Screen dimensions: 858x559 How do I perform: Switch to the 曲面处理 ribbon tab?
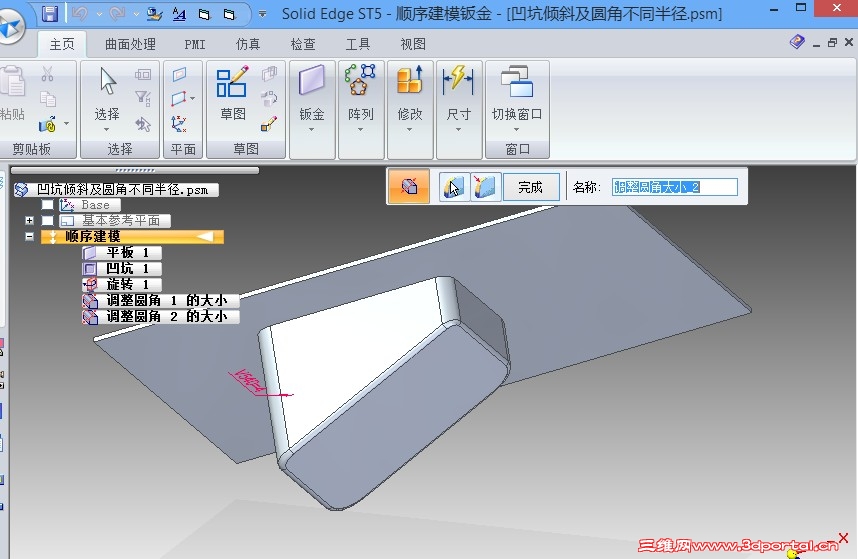130,44
